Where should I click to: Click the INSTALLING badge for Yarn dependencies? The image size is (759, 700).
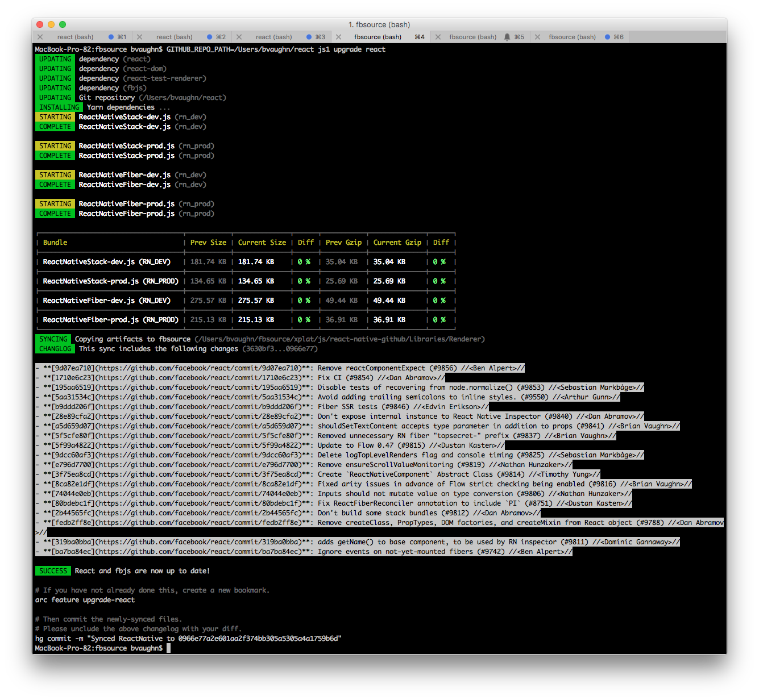(x=59, y=107)
